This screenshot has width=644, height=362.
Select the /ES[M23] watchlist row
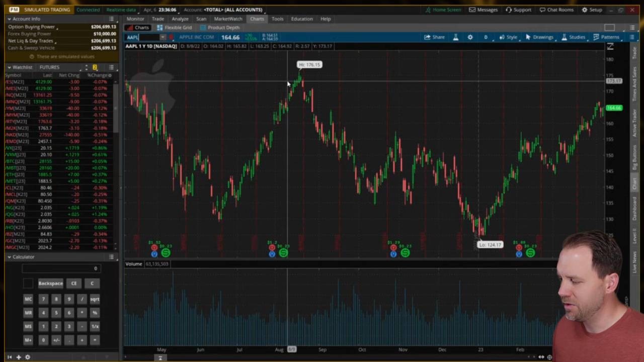(59, 82)
